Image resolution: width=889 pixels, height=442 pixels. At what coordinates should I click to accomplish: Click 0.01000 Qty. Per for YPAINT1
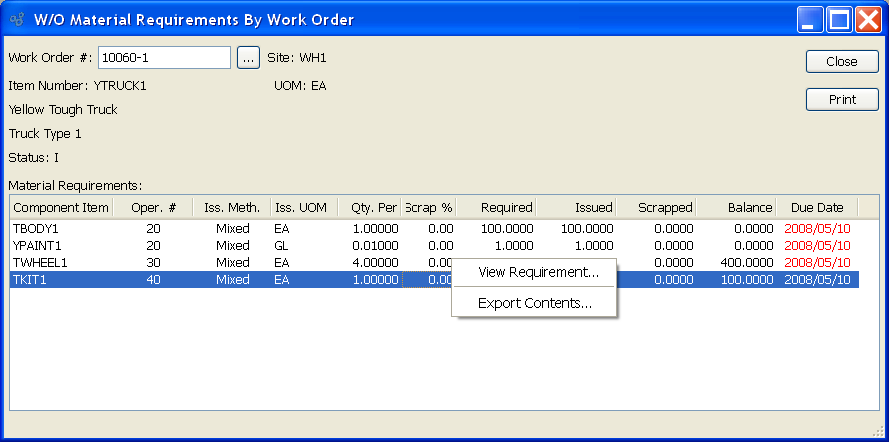coord(375,246)
